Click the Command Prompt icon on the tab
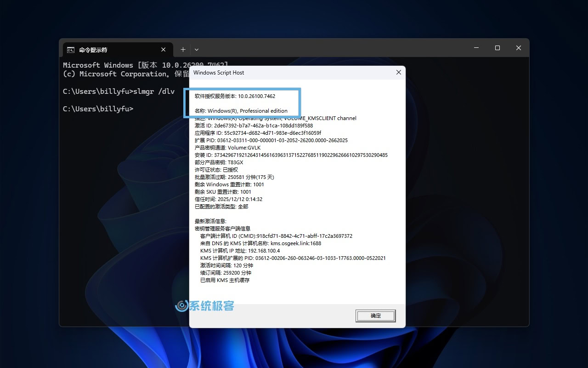This screenshot has height=368, width=588. [71, 49]
